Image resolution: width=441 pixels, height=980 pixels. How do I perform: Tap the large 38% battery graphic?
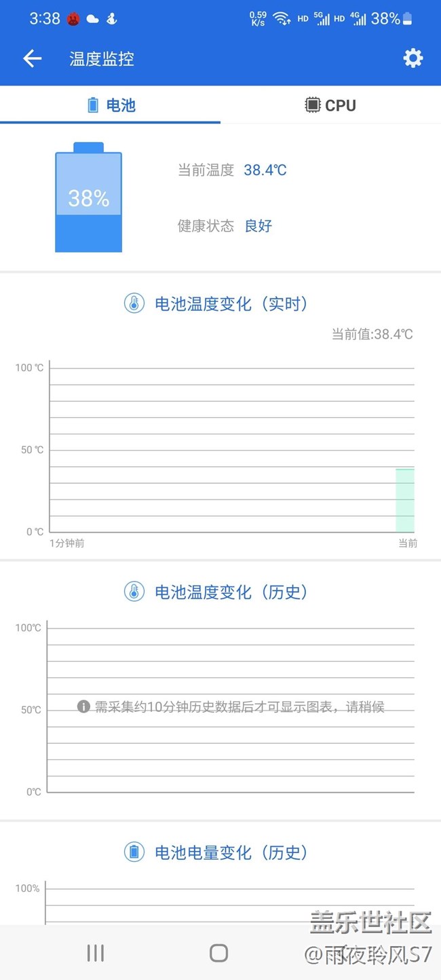click(88, 198)
